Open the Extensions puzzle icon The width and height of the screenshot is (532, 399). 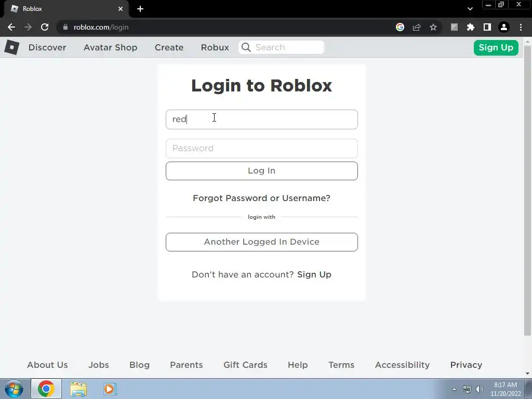click(x=471, y=27)
